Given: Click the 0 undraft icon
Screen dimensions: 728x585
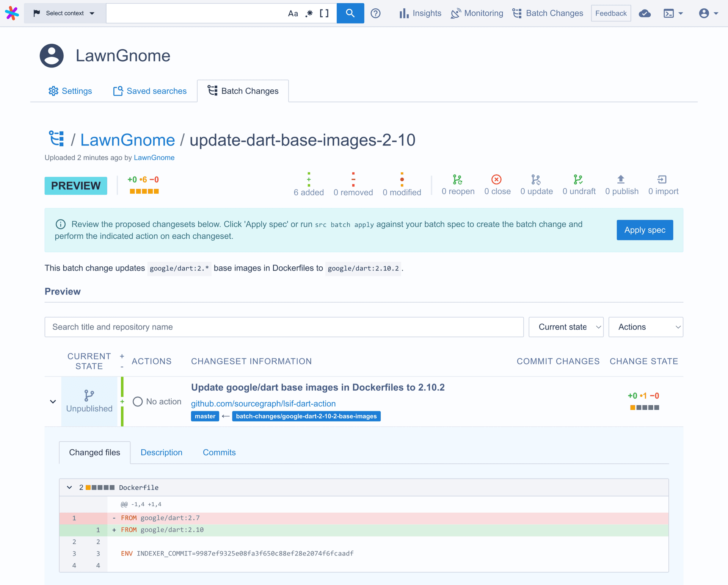Looking at the screenshot, I should point(578,179).
